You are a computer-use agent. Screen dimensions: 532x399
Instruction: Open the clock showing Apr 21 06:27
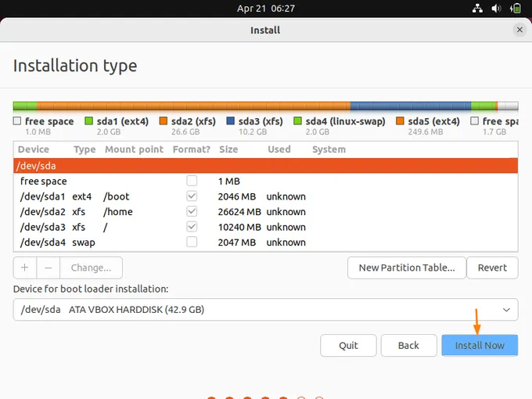point(265,9)
